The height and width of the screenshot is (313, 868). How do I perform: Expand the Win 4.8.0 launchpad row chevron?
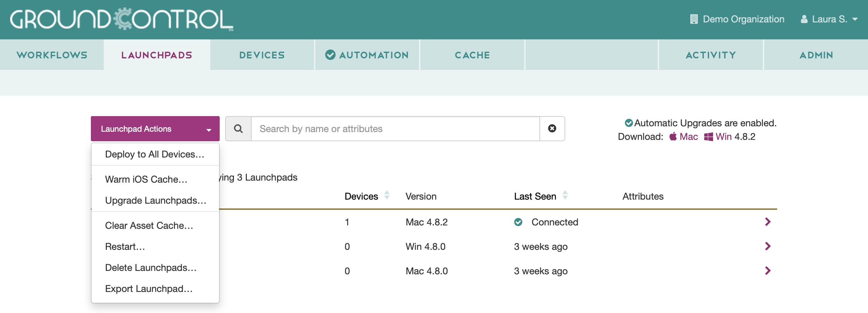point(768,246)
